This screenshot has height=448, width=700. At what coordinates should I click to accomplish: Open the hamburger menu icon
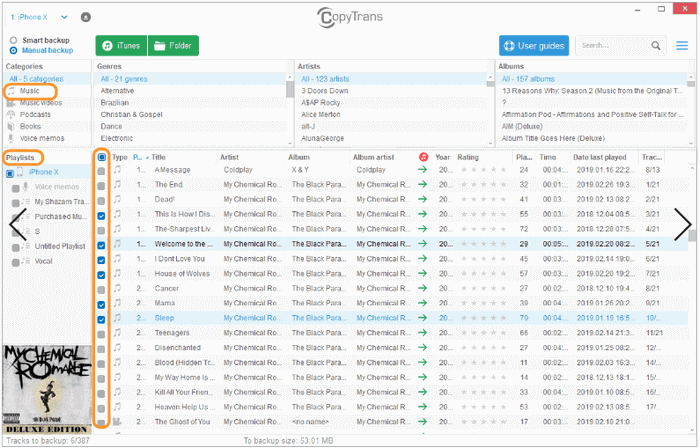point(682,46)
